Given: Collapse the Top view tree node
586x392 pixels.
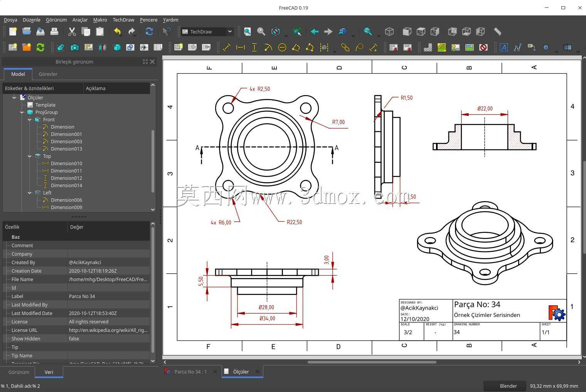Looking at the screenshot, I should point(30,156).
